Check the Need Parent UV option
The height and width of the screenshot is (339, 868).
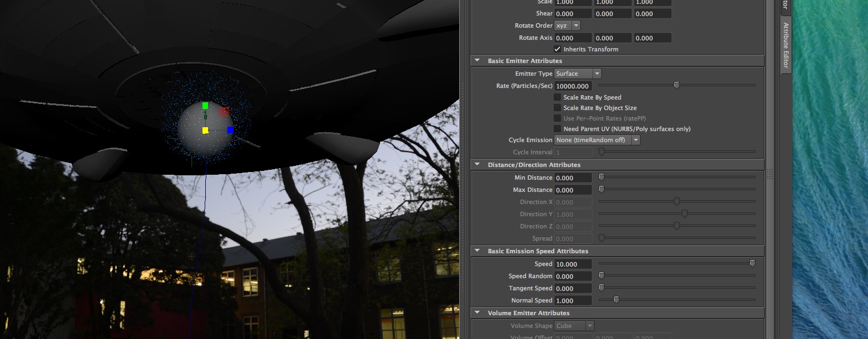pyautogui.click(x=558, y=129)
